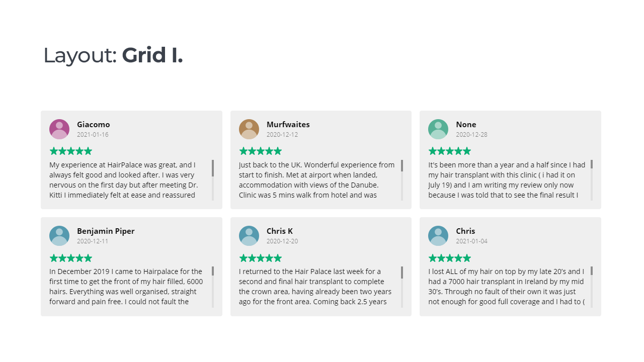Screen dimensions: 644x362
Task: Click Chris K's avatar icon
Action: [249, 236]
